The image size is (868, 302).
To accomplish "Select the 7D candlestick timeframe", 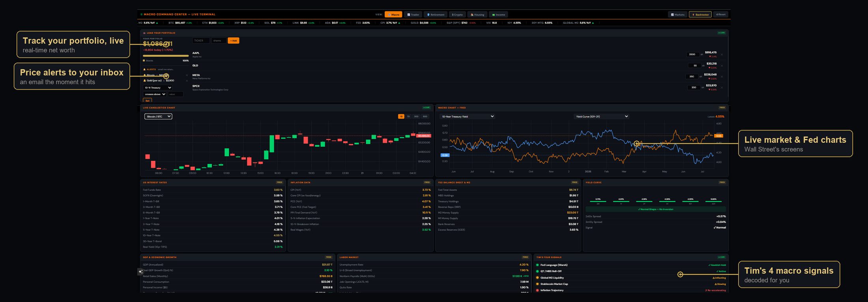I will click(x=408, y=116).
